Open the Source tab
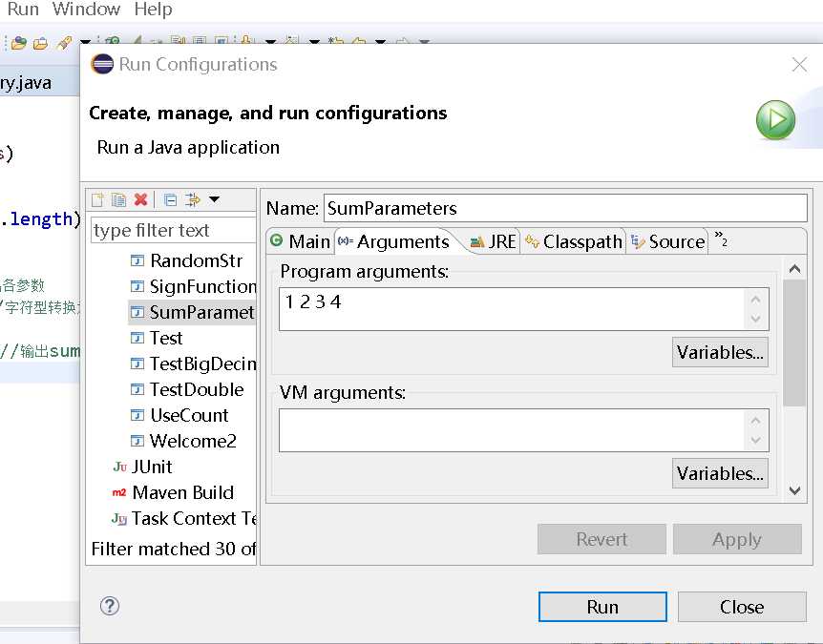 tap(667, 241)
